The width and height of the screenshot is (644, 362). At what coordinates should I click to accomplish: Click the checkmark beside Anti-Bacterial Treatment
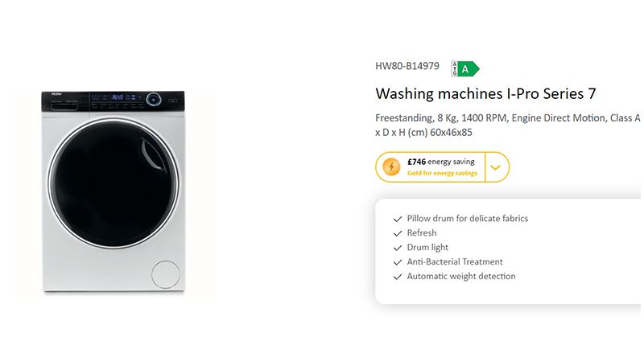click(397, 262)
